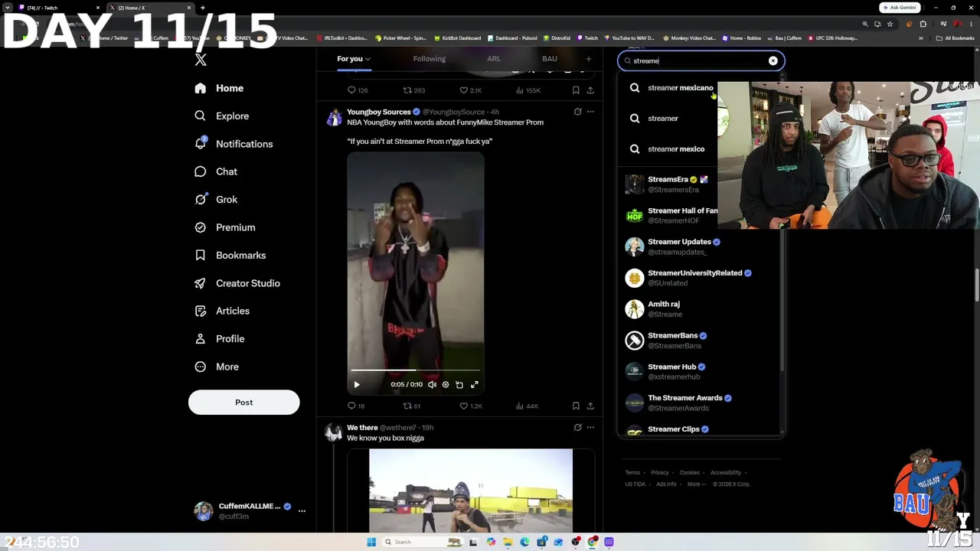Like the Youngboy Sources post

pos(470,406)
